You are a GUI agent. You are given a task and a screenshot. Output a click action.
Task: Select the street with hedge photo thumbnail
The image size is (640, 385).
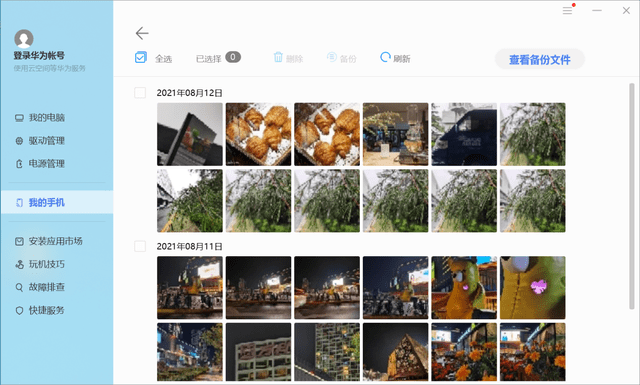pos(190,201)
